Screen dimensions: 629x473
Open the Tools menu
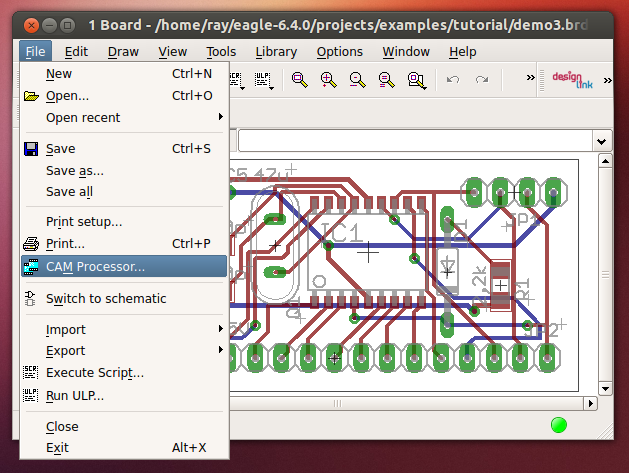coord(221,51)
